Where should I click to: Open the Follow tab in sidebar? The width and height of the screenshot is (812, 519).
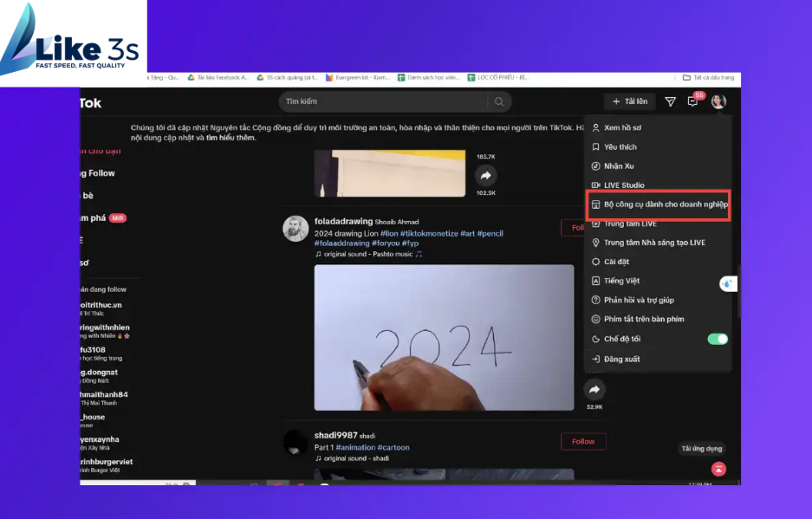[98, 173]
